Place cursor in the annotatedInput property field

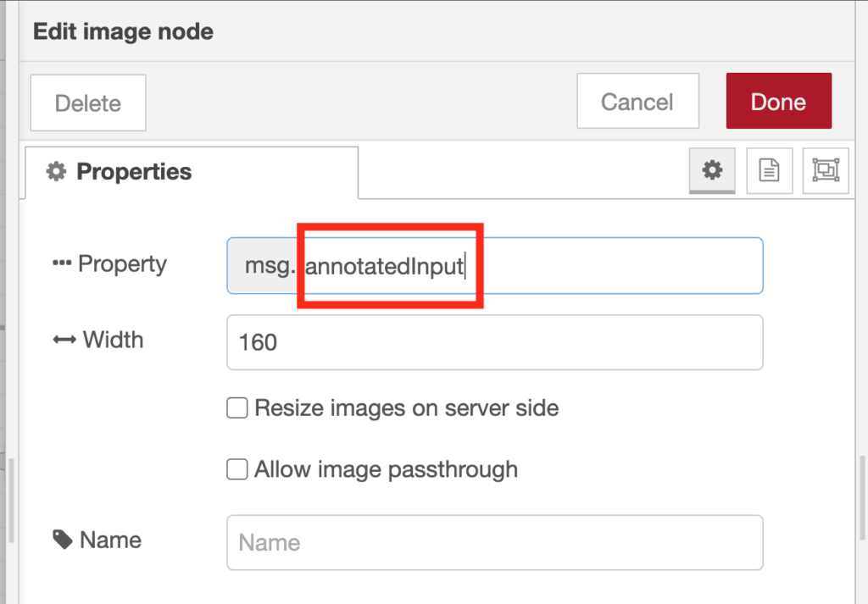click(509, 265)
